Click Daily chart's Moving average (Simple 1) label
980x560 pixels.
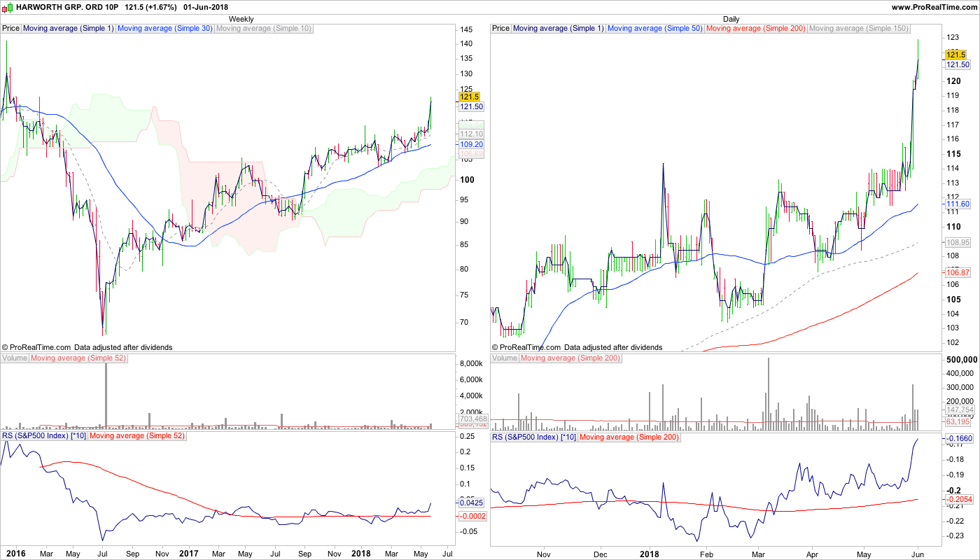(558, 29)
